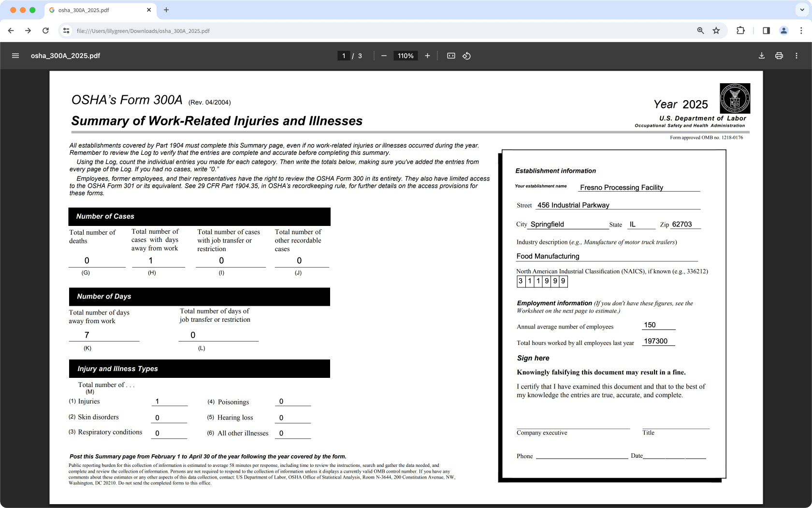Screen dimensions: 812x508
Task: Open the tab search dropdown
Action: (x=801, y=10)
